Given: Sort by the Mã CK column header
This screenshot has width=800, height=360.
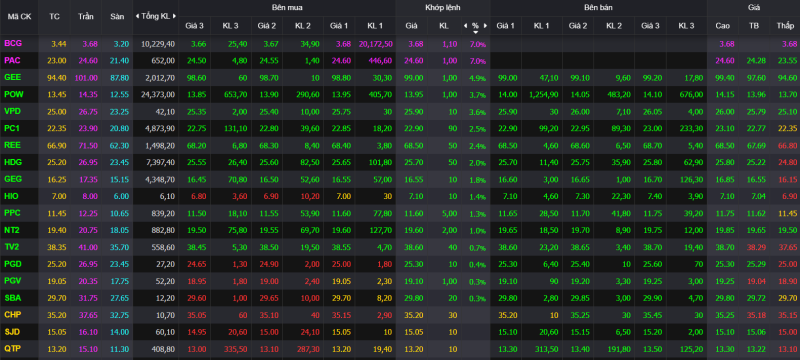Looking at the screenshot, I should coord(19,16).
